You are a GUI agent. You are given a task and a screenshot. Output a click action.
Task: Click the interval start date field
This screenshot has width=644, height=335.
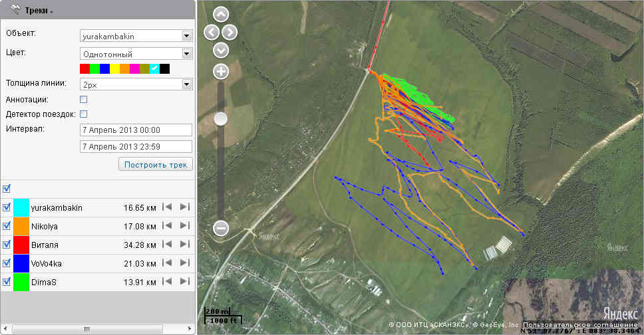coord(135,129)
